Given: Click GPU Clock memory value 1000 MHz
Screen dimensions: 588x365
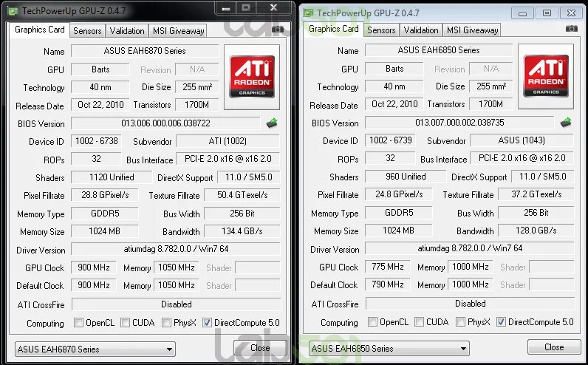Looking at the screenshot, I should [471, 267].
